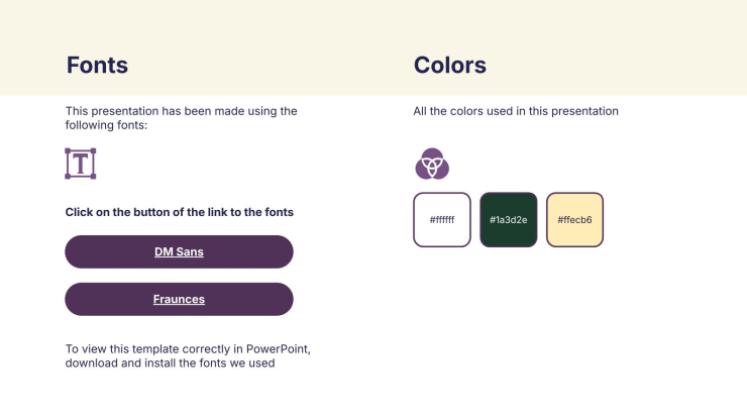The width and height of the screenshot is (747, 420).
Task: Select "download and install the fonts" line
Action: [x=170, y=363]
